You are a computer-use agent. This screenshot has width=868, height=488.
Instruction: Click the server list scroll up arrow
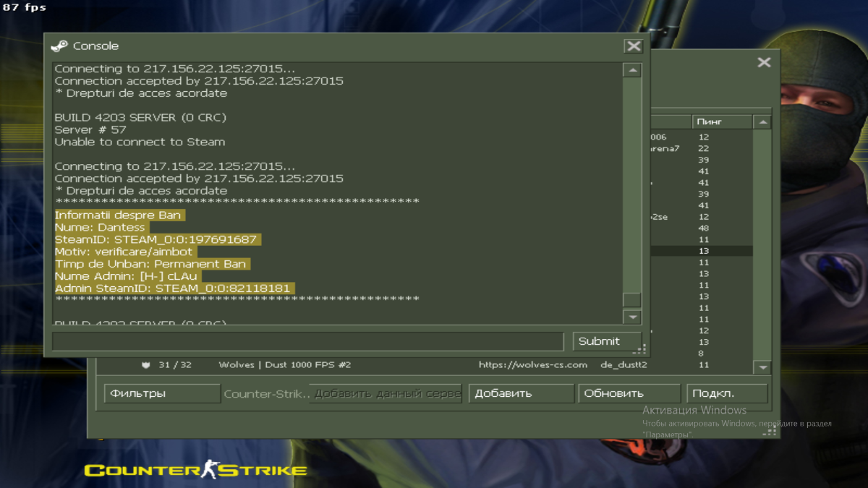[762, 122]
